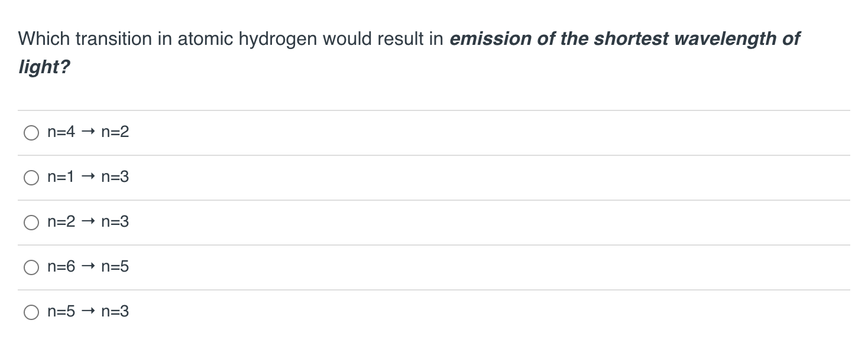Viewport: 868px width, 346px height.
Task: Select the n=1 → n=3 radio button
Action: (x=31, y=177)
